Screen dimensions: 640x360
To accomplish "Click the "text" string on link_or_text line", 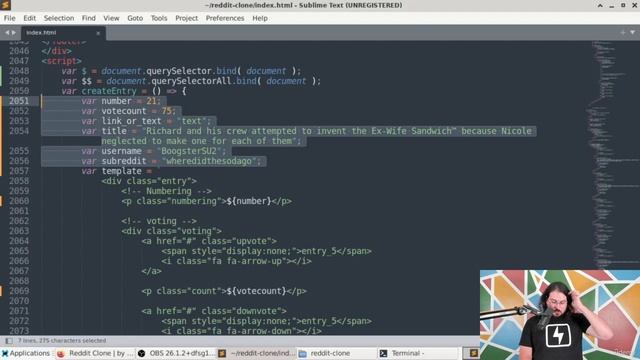I will (x=192, y=121).
